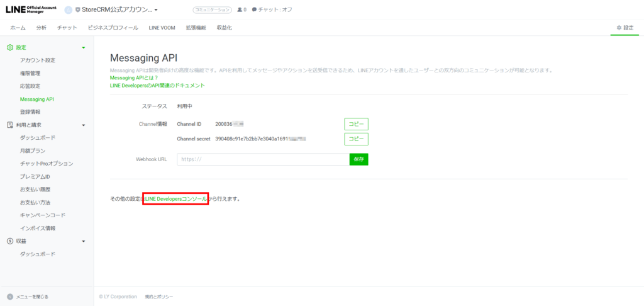
Task: Open the ビジネスプロフィール tab
Action: coord(113,28)
